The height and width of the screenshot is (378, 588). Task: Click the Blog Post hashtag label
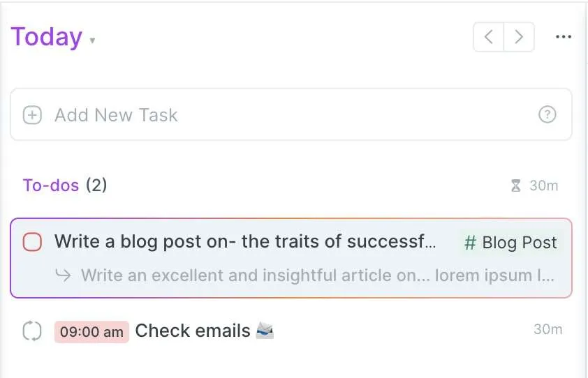tap(510, 243)
